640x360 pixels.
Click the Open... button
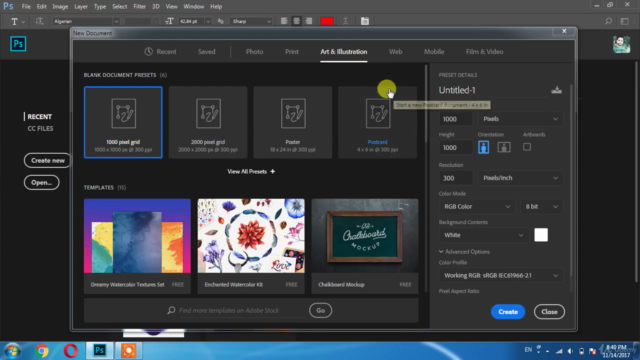pyautogui.click(x=42, y=182)
